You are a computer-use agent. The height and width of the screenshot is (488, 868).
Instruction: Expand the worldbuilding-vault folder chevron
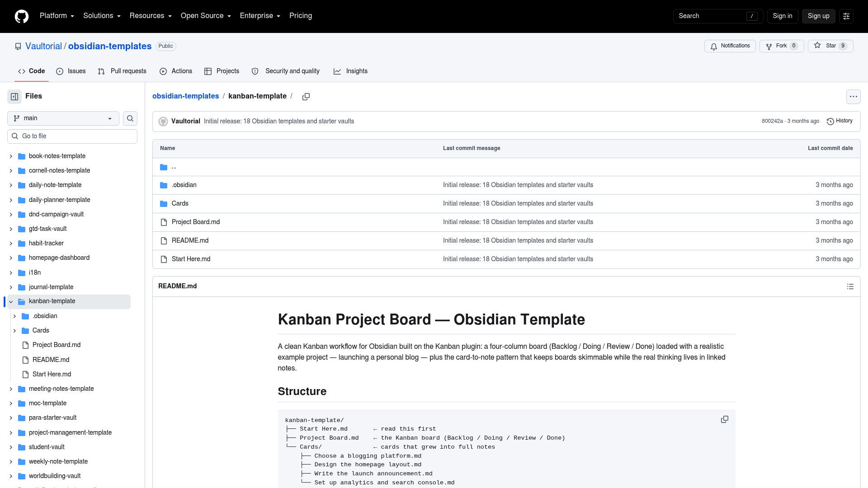click(x=11, y=476)
